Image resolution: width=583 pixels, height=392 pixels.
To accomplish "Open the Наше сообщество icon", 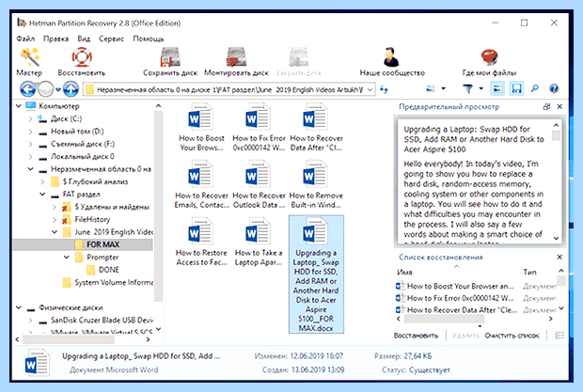I will (x=391, y=58).
